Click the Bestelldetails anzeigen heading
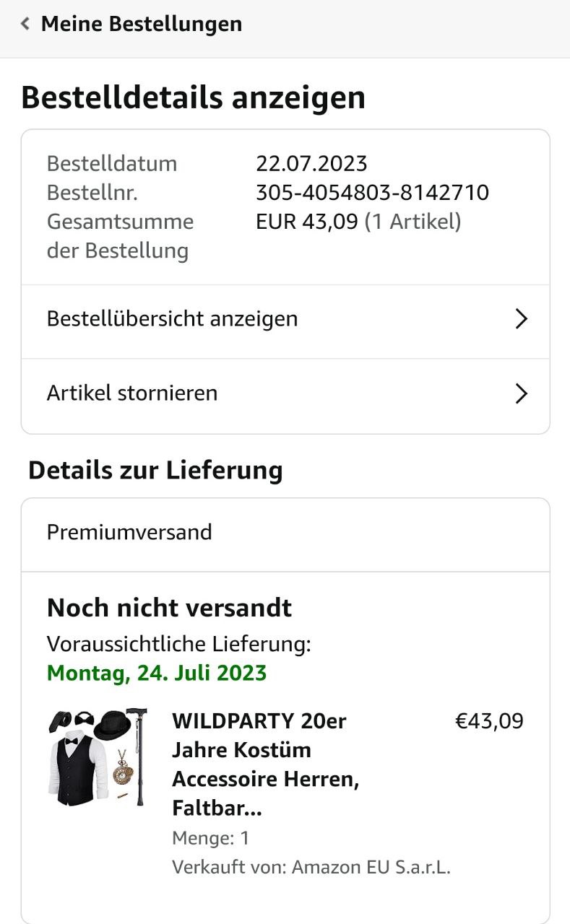Image resolution: width=570 pixels, height=924 pixels. [x=193, y=97]
